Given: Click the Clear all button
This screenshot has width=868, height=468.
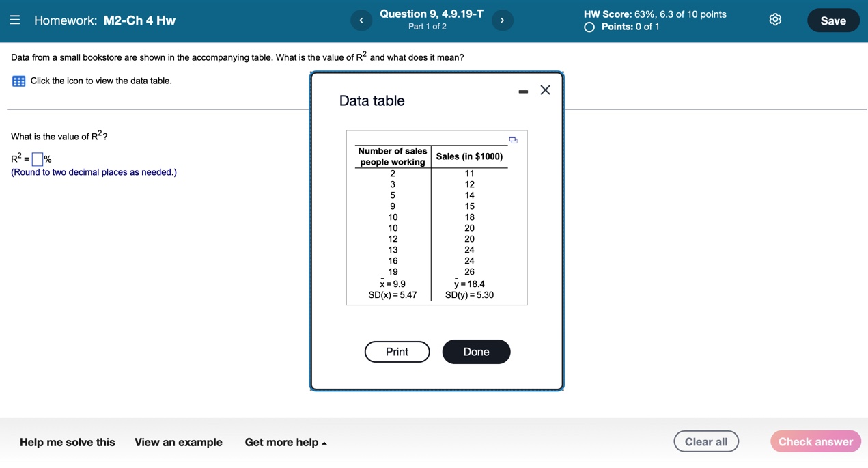Looking at the screenshot, I should 706,441.
